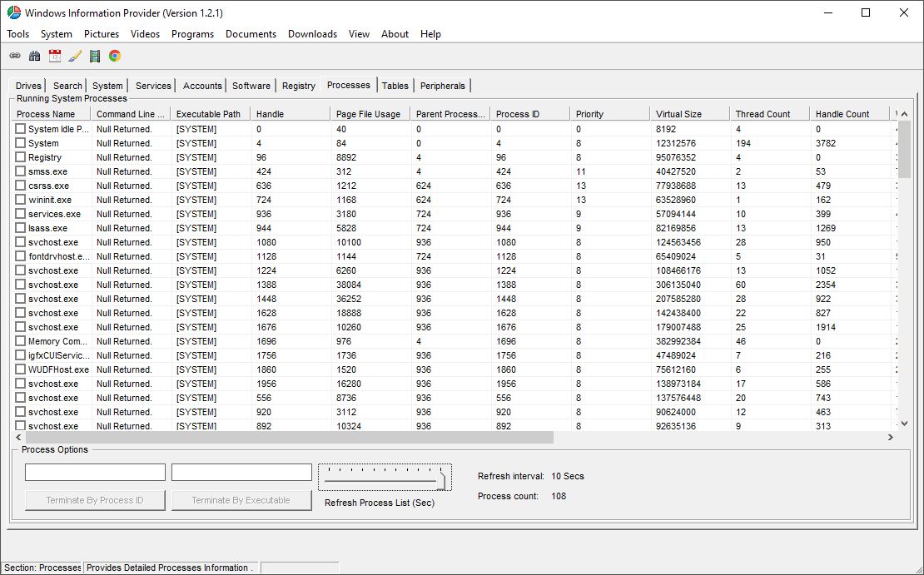The height and width of the screenshot is (575, 924).
Task: Select the checkbox beside lsass.exe
Action: point(20,227)
